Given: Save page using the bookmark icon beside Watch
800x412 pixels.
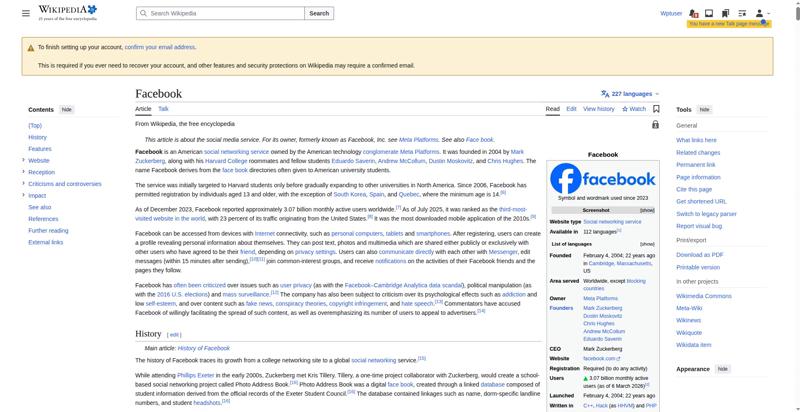Looking at the screenshot, I should (x=656, y=109).
